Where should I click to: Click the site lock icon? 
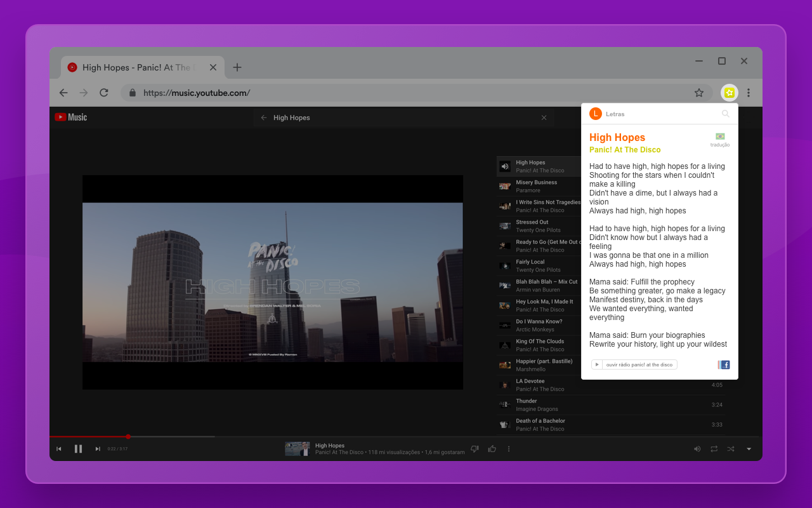(x=133, y=93)
